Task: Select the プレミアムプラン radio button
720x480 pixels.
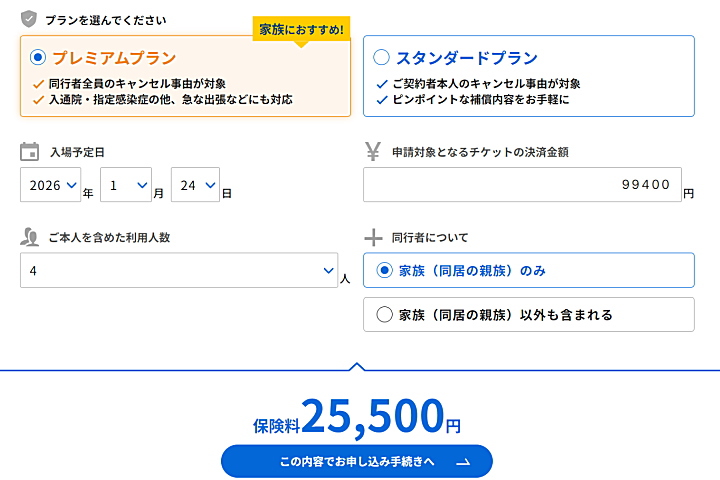Action: click(x=39, y=58)
